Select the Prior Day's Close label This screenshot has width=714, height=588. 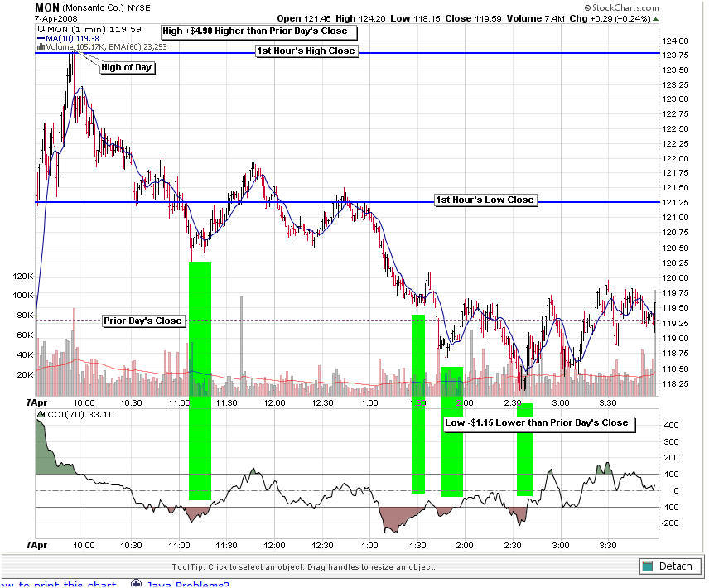point(143,321)
